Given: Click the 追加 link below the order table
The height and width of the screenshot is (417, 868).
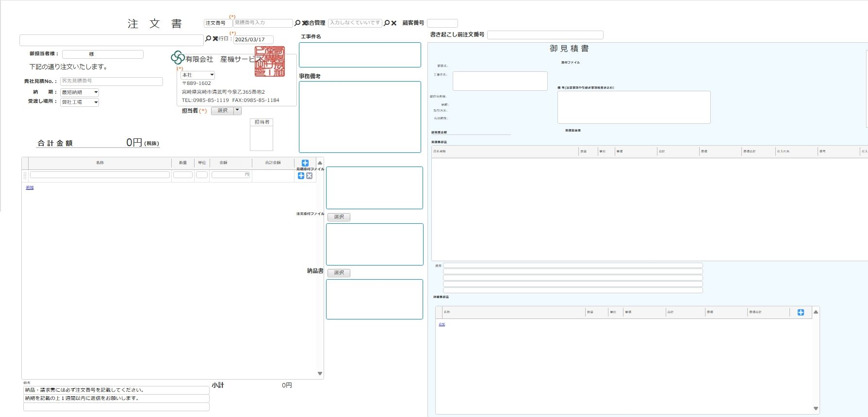Looking at the screenshot, I should coord(30,187).
